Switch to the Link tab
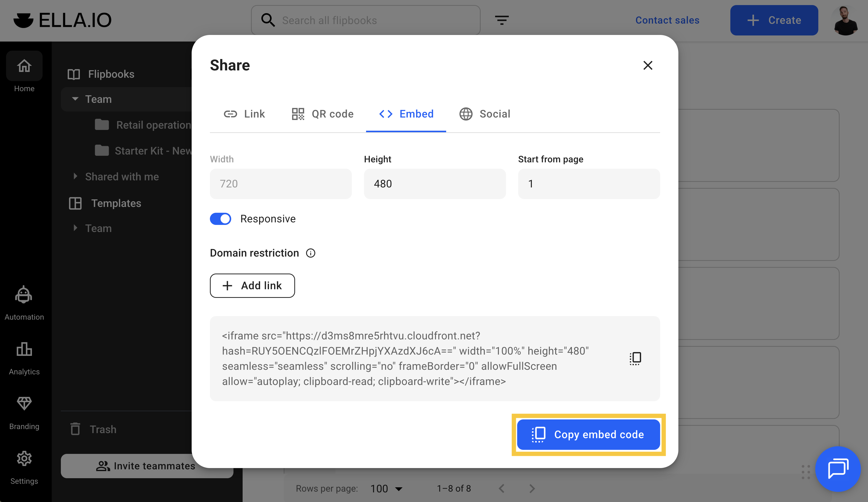Image resolution: width=868 pixels, height=502 pixels. [x=244, y=114]
